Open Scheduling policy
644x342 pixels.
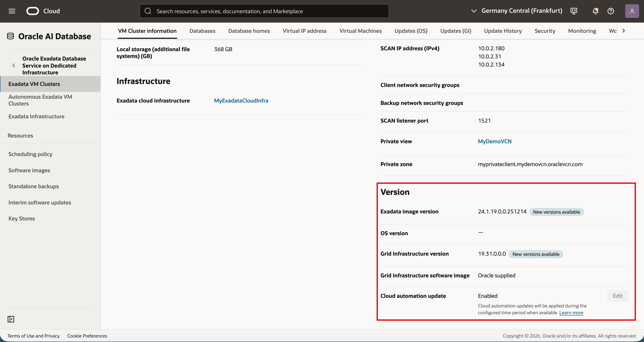(x=30, y=154)
